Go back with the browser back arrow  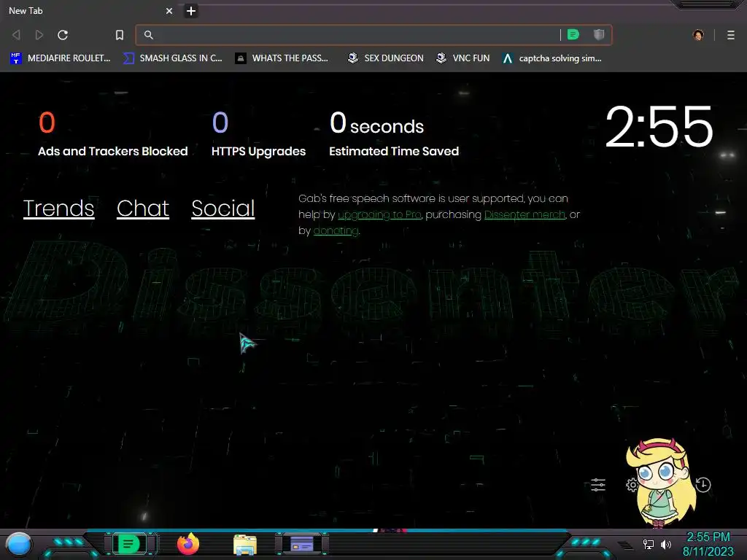click(16, 35)
